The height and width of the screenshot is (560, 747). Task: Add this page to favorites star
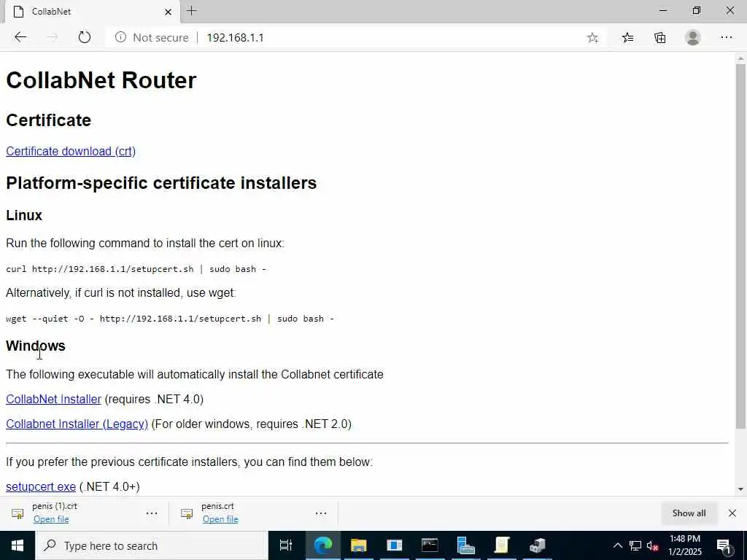(x=592, y=38)
